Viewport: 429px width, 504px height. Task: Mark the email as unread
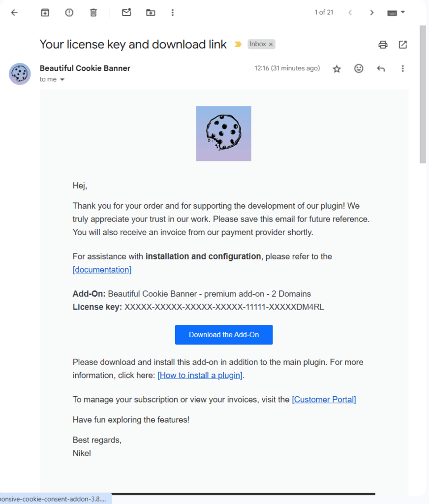pyautogui.click(x=126, y=12)
